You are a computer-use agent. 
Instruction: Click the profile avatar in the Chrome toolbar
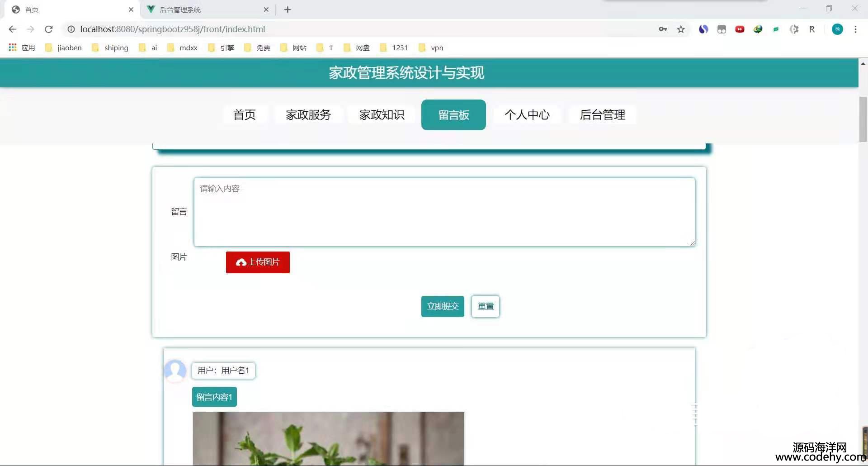pos(837,29)
